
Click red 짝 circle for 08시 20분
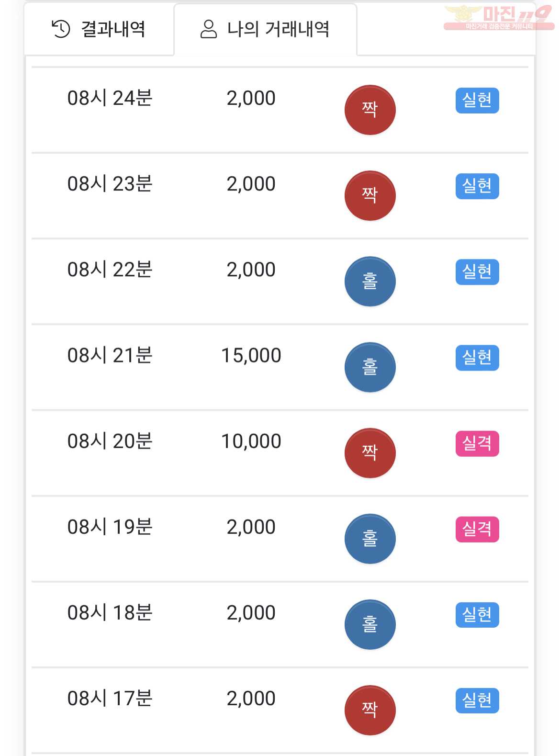point(370,453)
